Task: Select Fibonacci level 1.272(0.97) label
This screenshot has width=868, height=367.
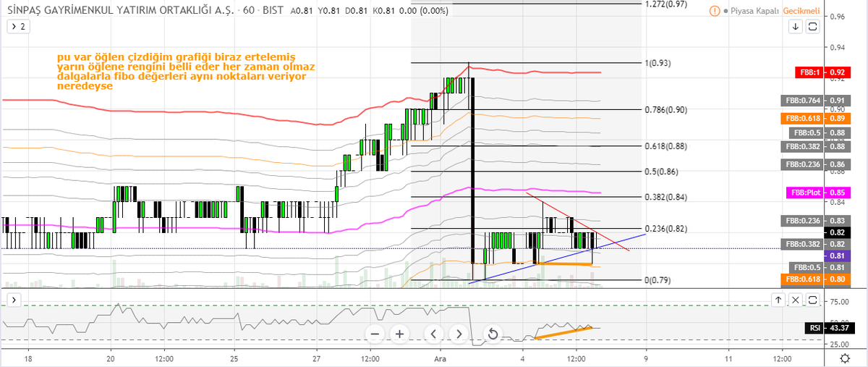Action: point(665,4)
